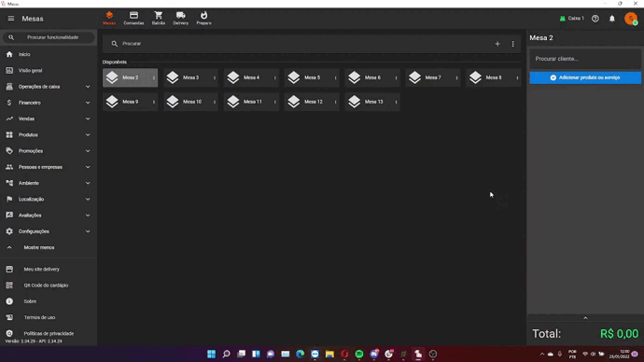Focus the Procurar funcionalidade search field

click(49, 37)
